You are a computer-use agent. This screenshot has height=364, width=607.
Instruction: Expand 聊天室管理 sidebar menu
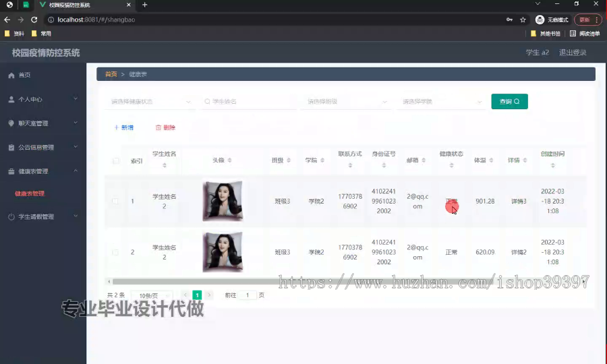point(42,123)
